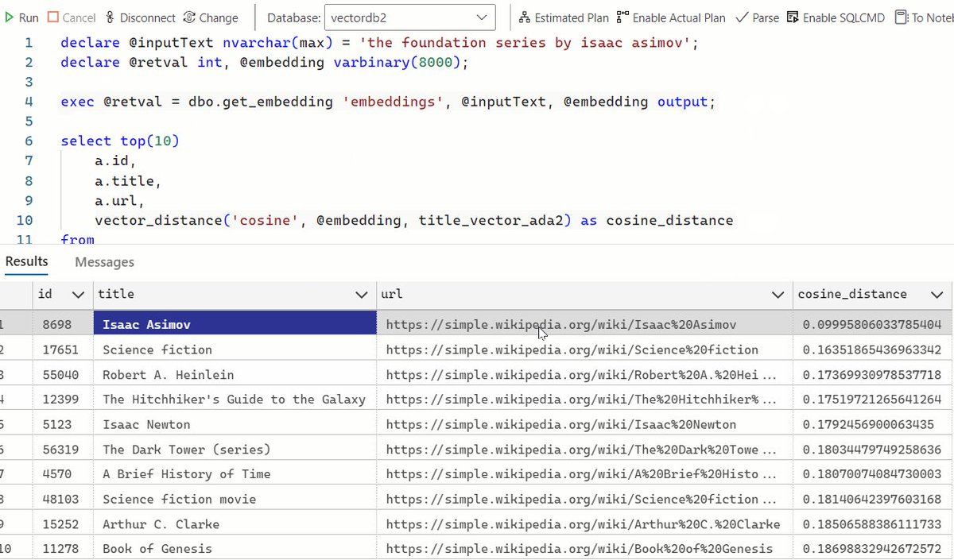Convert the query To Notebook
Screen dimensions: 954x560
(927, 17)
